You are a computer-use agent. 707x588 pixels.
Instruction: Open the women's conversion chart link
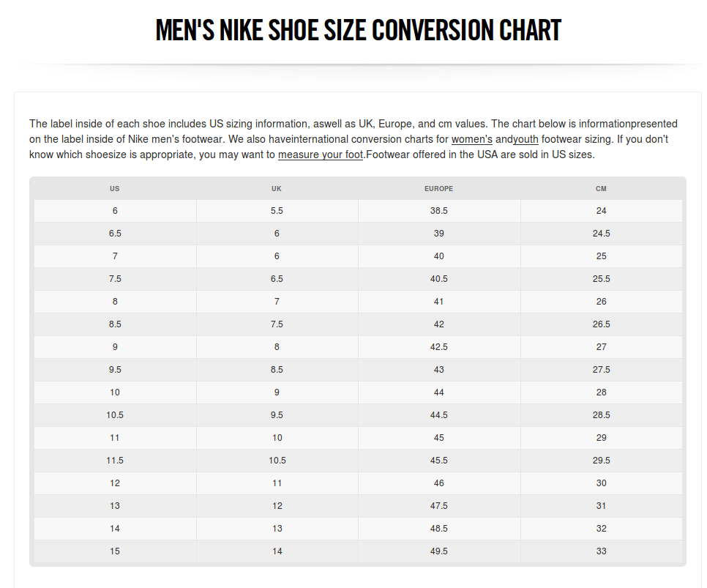(471, 139)
